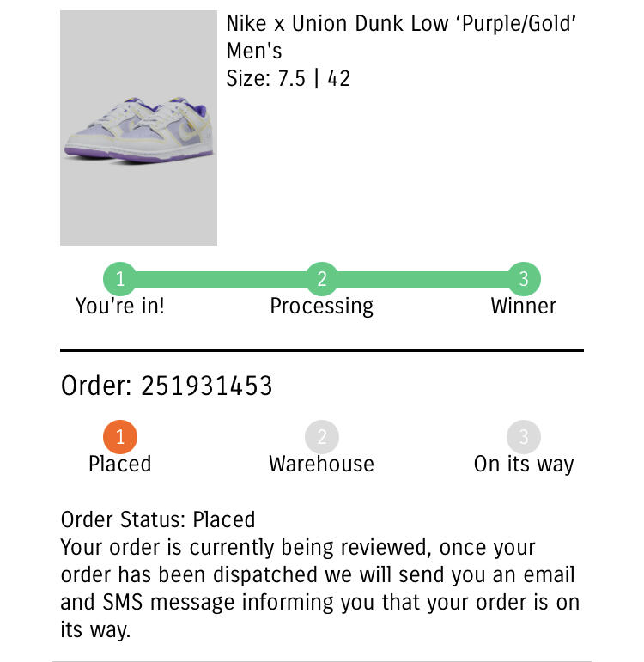Select the green step 2 circle above Processing
Screen dimensions: 644x662
(x=322, y=279)
